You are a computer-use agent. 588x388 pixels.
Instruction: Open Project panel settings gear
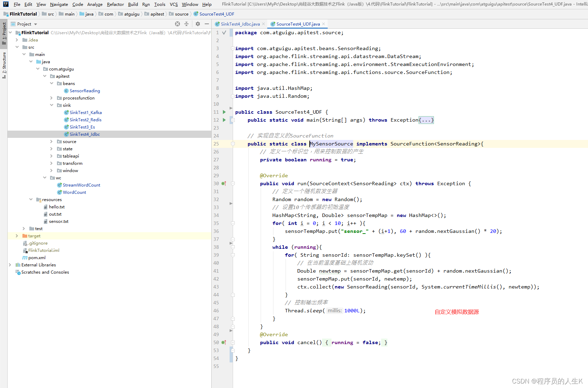[198, 24]
